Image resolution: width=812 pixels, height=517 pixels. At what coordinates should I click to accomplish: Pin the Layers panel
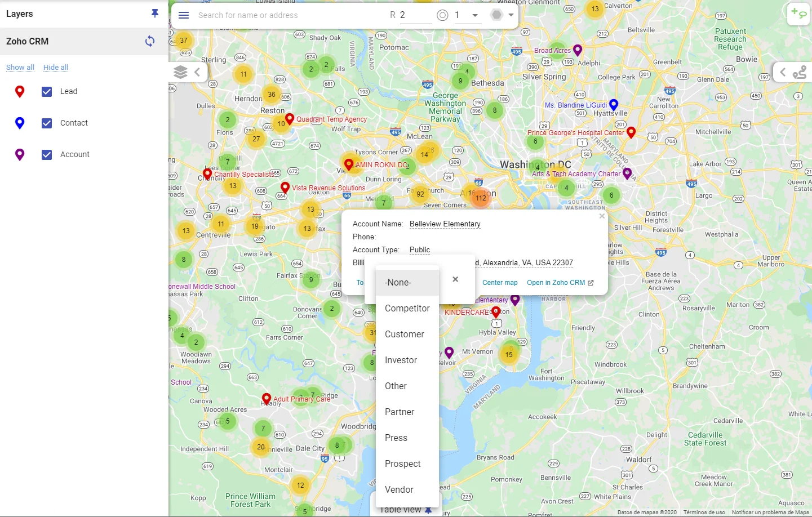coord(155,14)
